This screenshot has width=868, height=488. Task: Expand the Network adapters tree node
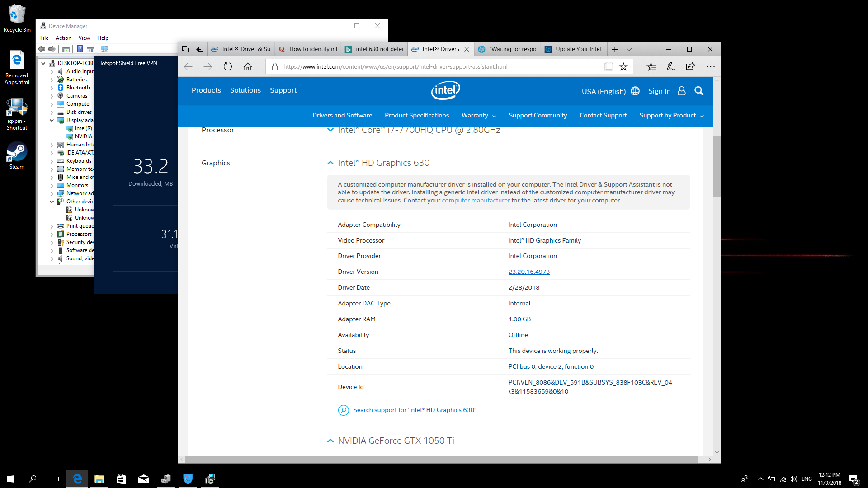pos(52,193)
